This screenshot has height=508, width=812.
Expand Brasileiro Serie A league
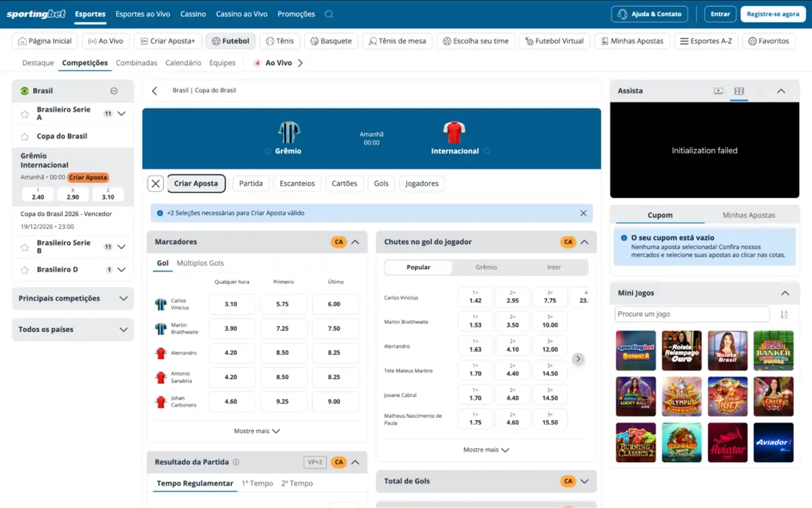pyautogui.click(x=121, y=114)
